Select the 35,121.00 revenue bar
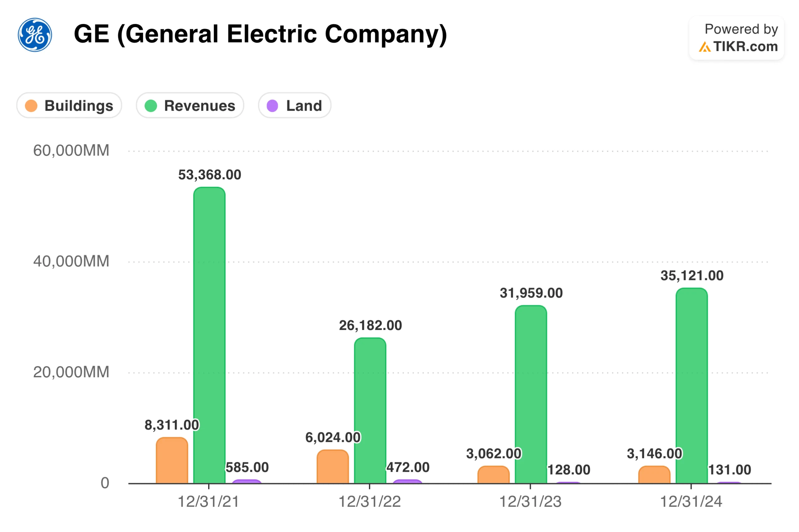Viewport: 799px width, 532px height. [691, 385]
